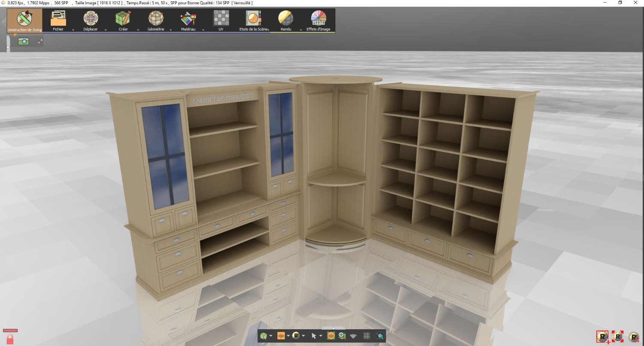This screenshot has width=644, height=346.
Task: Open the arrow selection tool dropdown
Action: pos(321,336)
